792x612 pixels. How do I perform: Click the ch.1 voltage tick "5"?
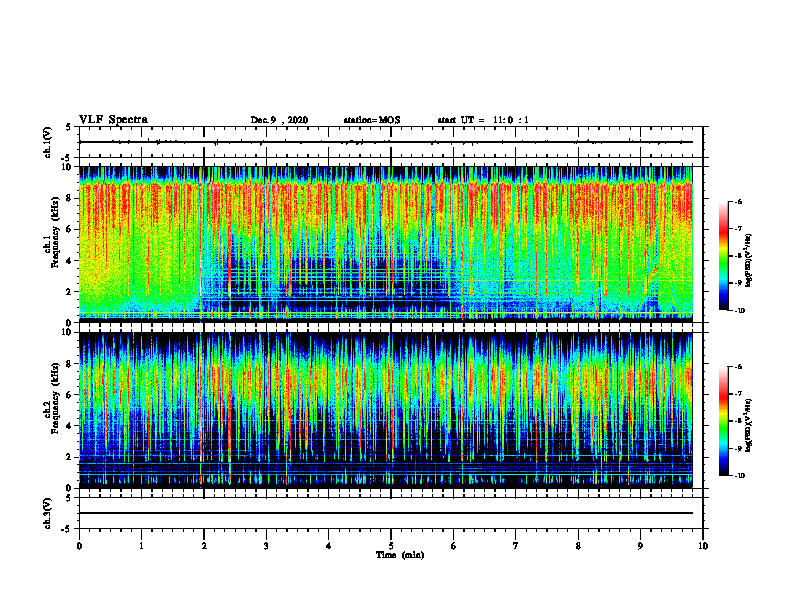click(69, 127)
